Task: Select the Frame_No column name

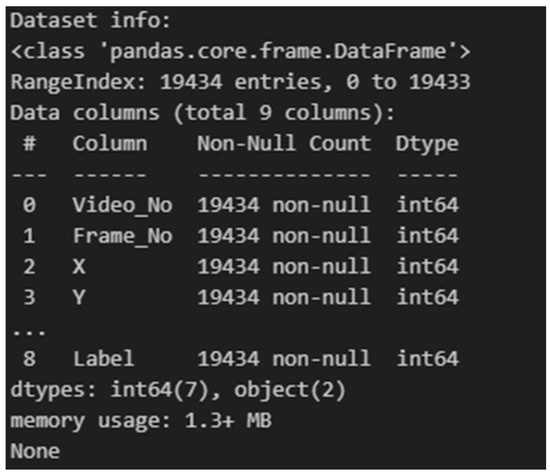Action: coord(122,236)
